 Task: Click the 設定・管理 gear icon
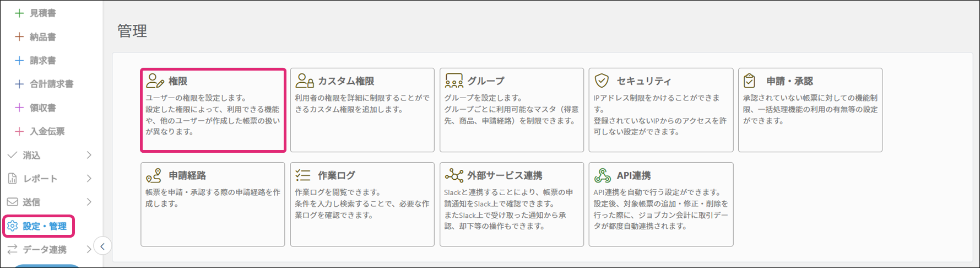[12, 226]
